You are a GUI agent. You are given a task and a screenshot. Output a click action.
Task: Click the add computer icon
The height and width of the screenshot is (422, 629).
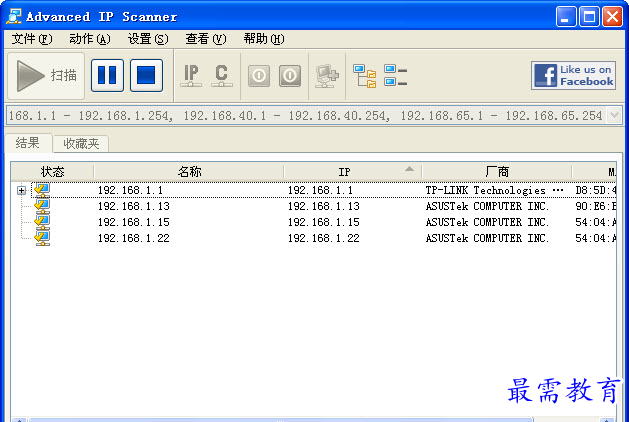click(327, 76)
